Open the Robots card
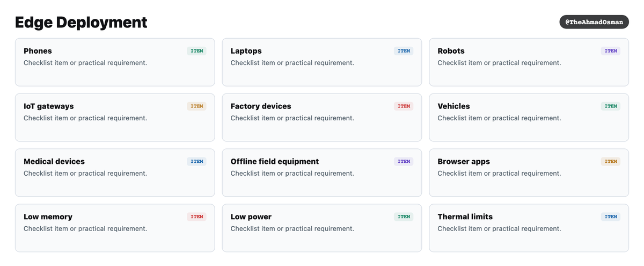 coord(529,62)
